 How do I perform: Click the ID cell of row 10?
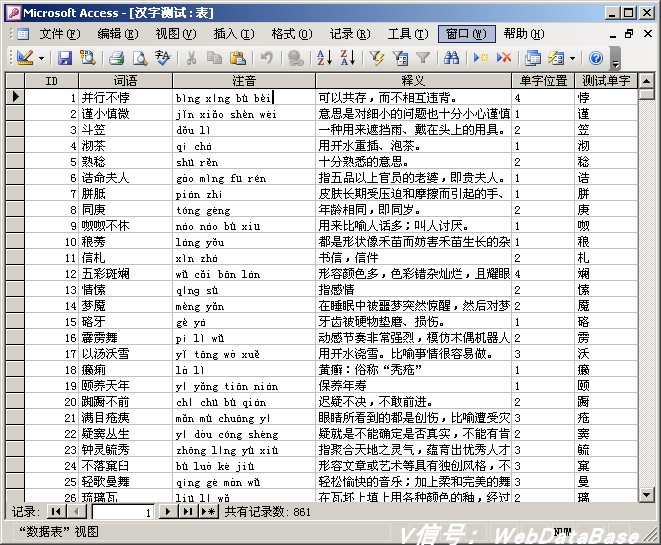(x=51, y=242)
